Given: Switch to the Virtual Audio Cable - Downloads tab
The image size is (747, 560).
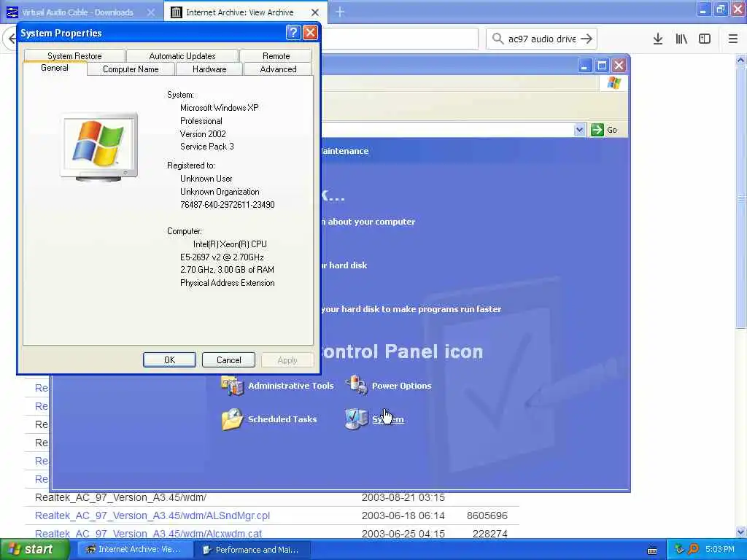Looking at the screenshot, I should (x=77, y=12).
